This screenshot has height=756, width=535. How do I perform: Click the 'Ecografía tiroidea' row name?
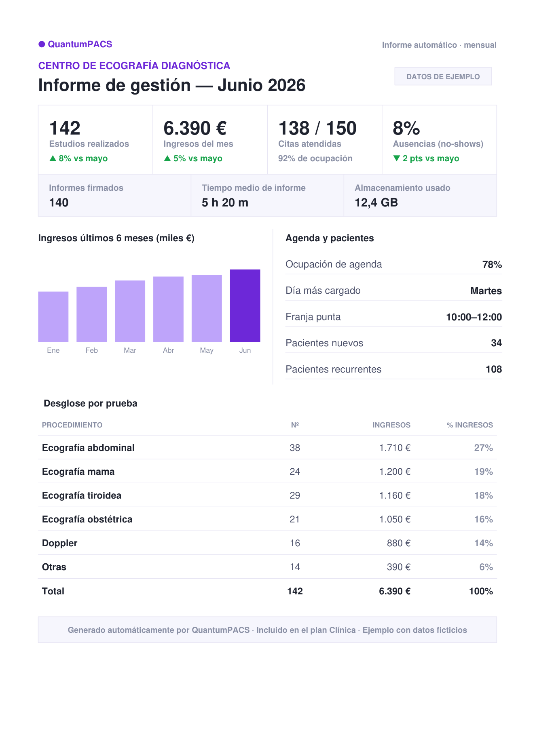tap(82, 495)
